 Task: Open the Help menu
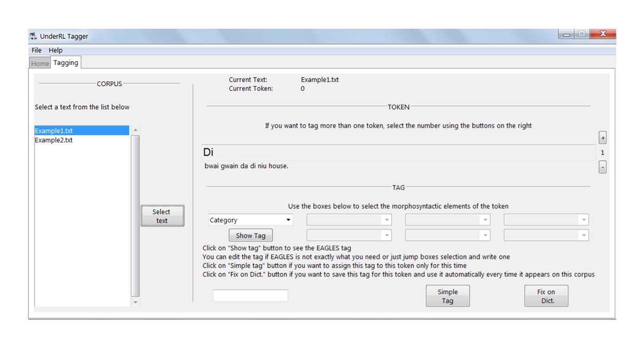point(55,50)
